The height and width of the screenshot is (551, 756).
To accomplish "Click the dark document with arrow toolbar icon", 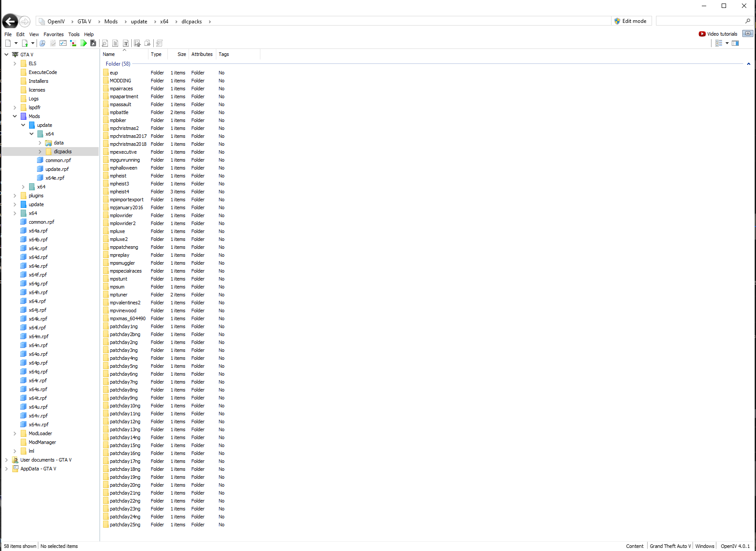I will tap(93, 43).
